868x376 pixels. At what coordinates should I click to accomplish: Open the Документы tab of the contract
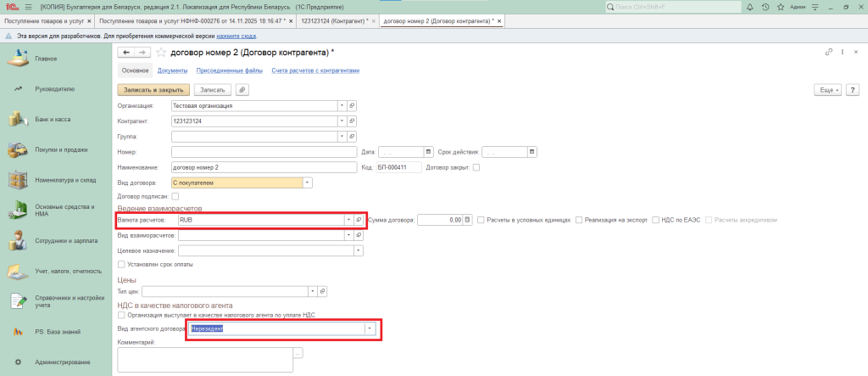tap(172, 70)
